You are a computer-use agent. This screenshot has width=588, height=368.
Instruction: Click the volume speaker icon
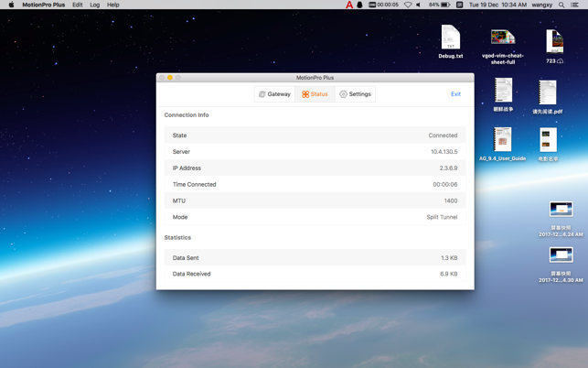(419, 5)
